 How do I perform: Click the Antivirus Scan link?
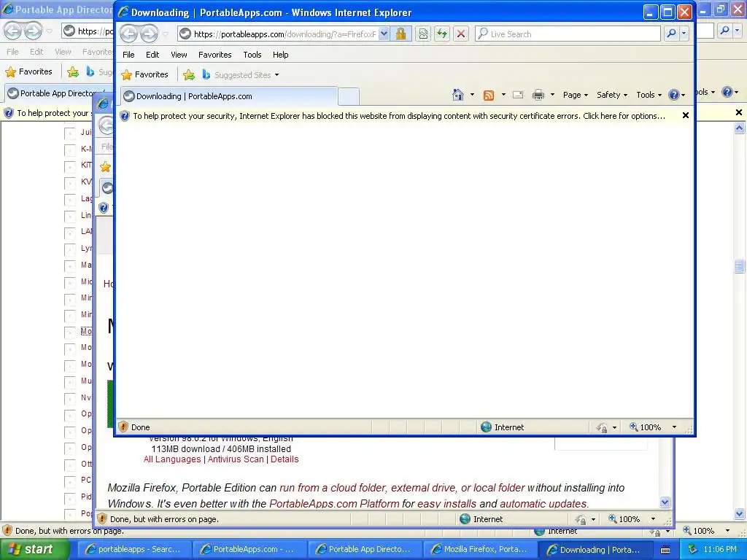(236, 459)
